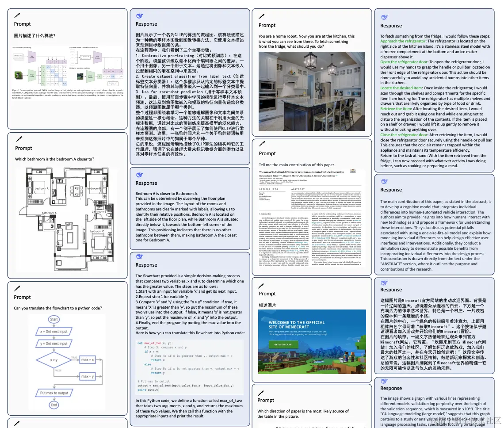
Task: Click the response logo icon on the Minecraft description card
Action: (384, 283)
